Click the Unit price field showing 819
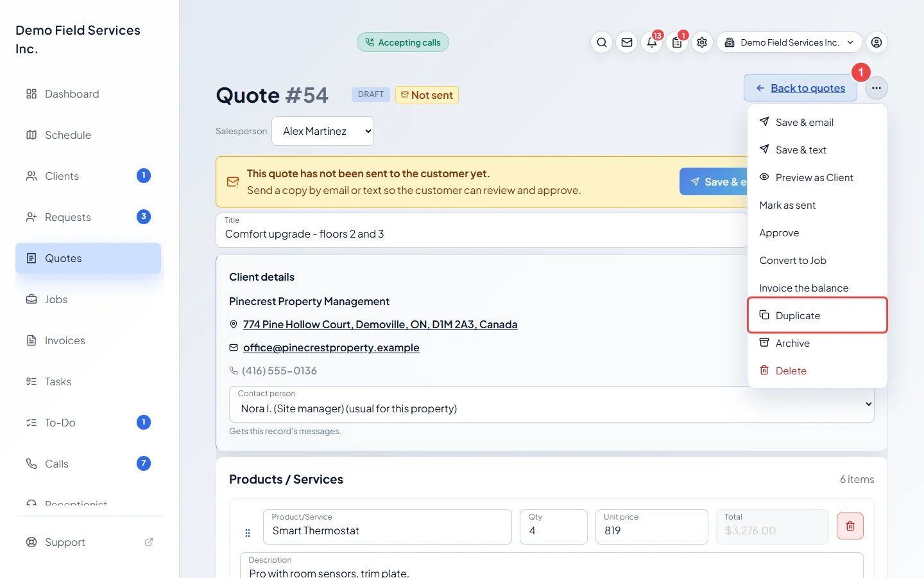This screenshot has width=924, height=578. tap(652, 527)
